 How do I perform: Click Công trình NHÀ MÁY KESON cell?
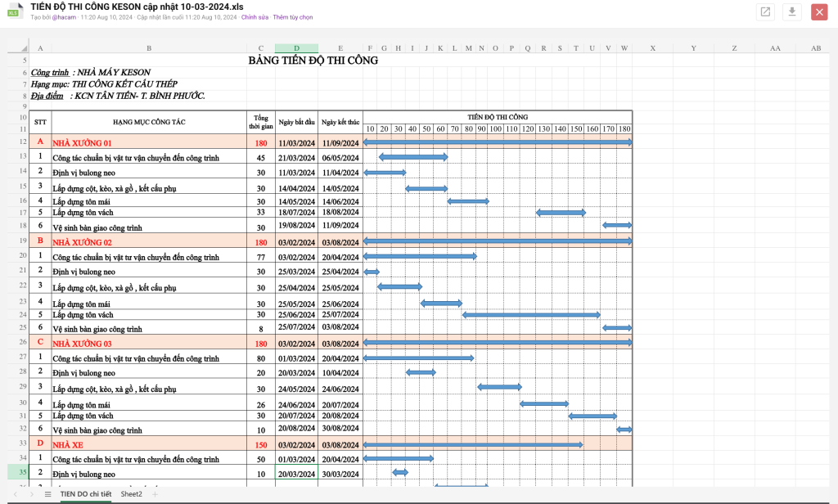(91, 72)
